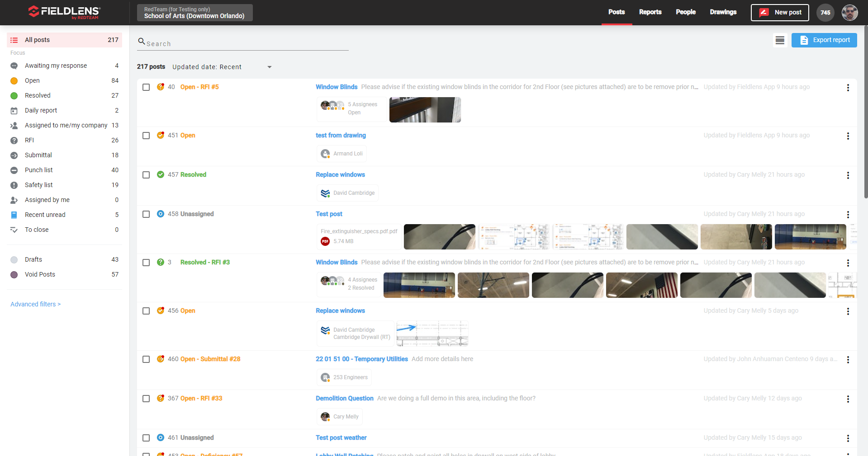Switch to compact list view icon

(x=780, y=40)
